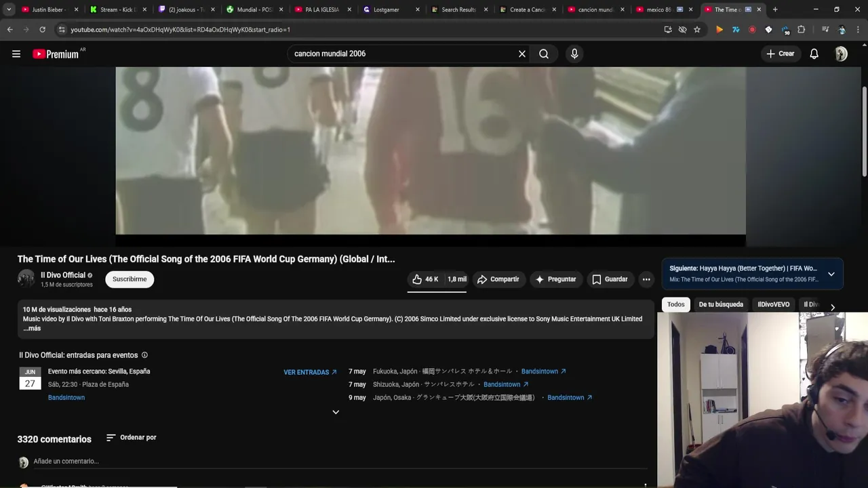The height and width of the screenshot is (488, 868).
Task: Click Il Divo Official channel avatar
Action: [x=26, y=279]
